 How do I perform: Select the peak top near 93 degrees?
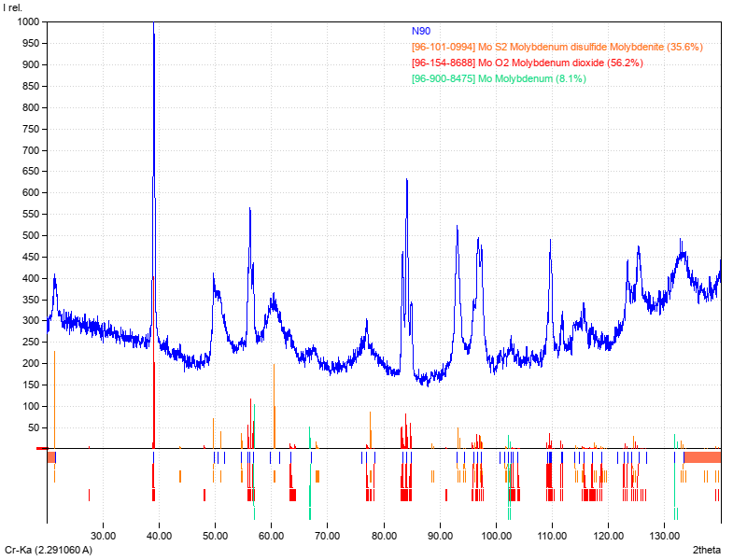click(457, 227)
